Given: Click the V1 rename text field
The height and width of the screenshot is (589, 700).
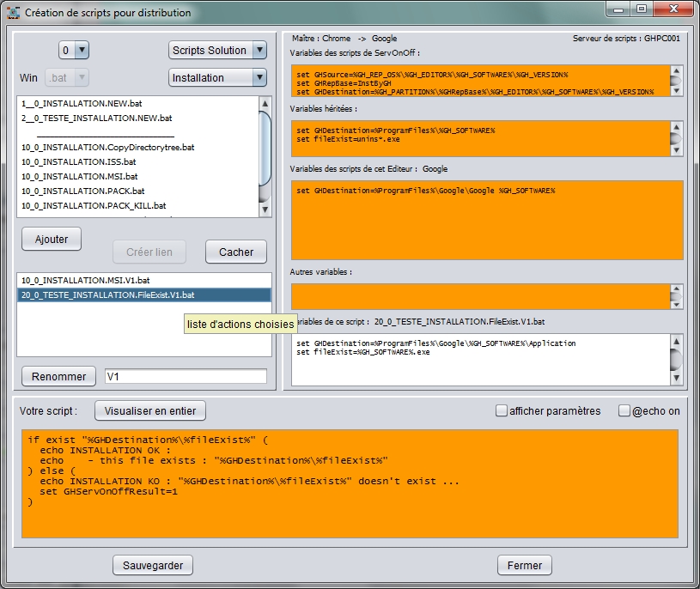Looking at the screenshot, I should (185, 376).
